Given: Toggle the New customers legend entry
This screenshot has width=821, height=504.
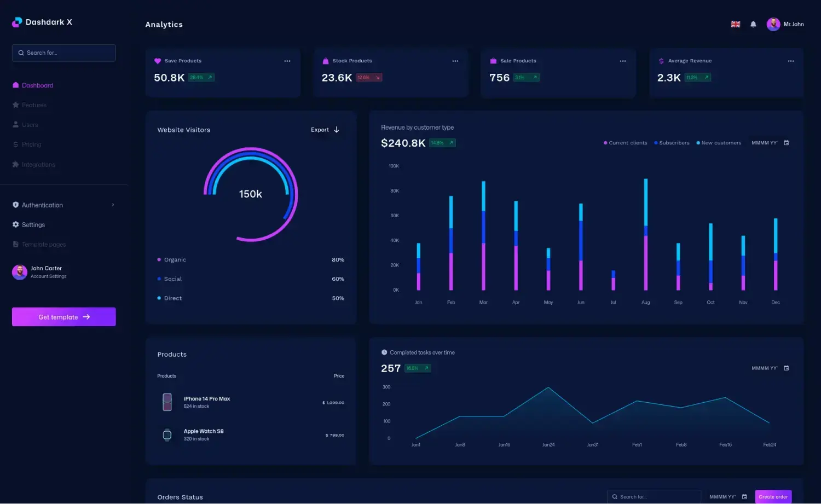Looking at the screenshot, I should (x=719, y=142).
